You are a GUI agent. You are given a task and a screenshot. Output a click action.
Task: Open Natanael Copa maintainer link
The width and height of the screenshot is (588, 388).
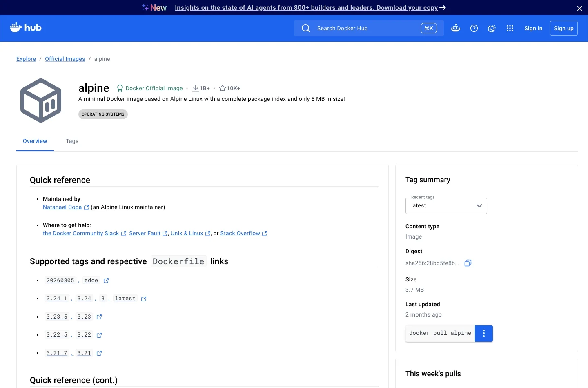(x=62, y=207)
